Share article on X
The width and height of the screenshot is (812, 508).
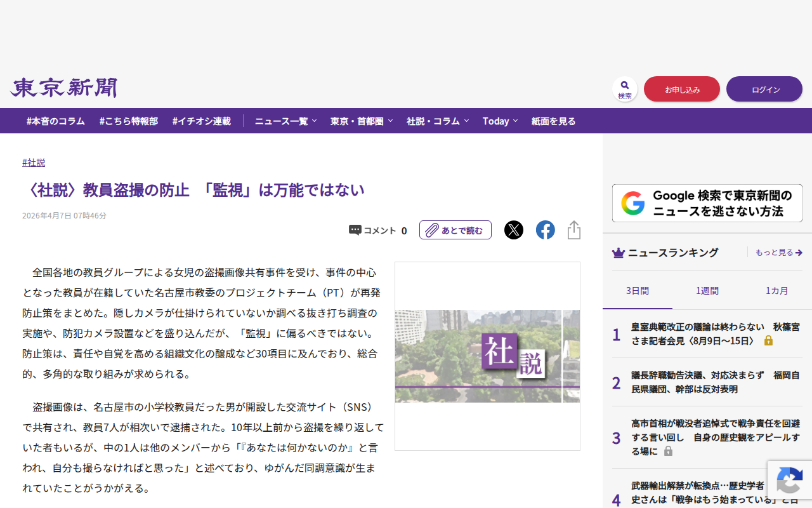tap(514, 230)
